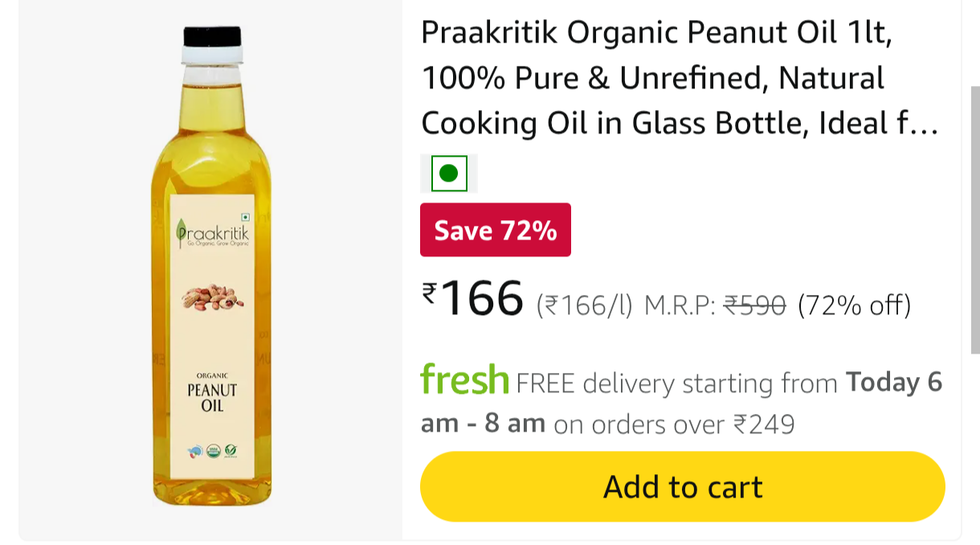Open the Praakritik Organic Peanut Oil title
Screen dimensions: 980x545
point(680,78)
